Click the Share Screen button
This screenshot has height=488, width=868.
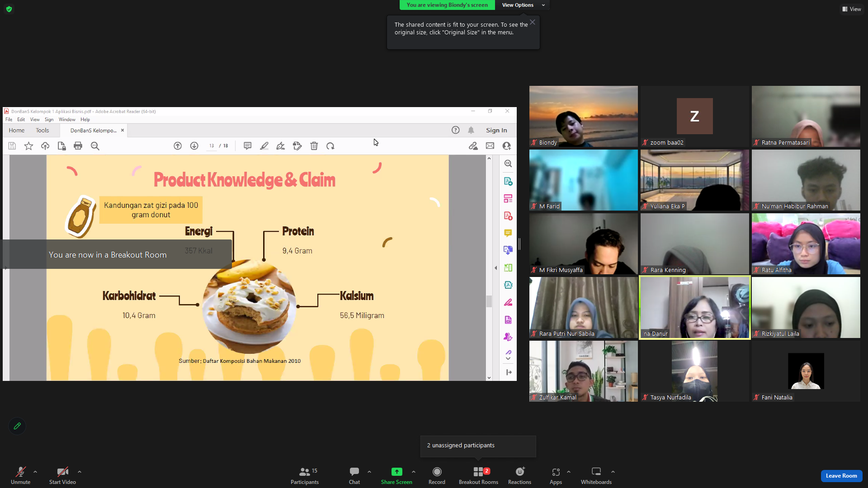coord(396,476)
